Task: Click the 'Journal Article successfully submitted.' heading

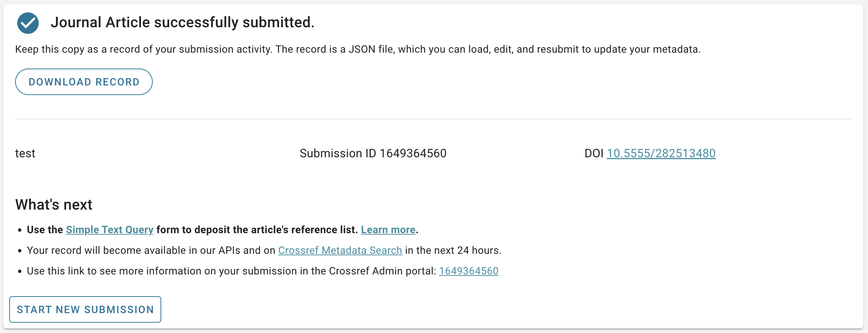Action: click(x=183, y=22)
